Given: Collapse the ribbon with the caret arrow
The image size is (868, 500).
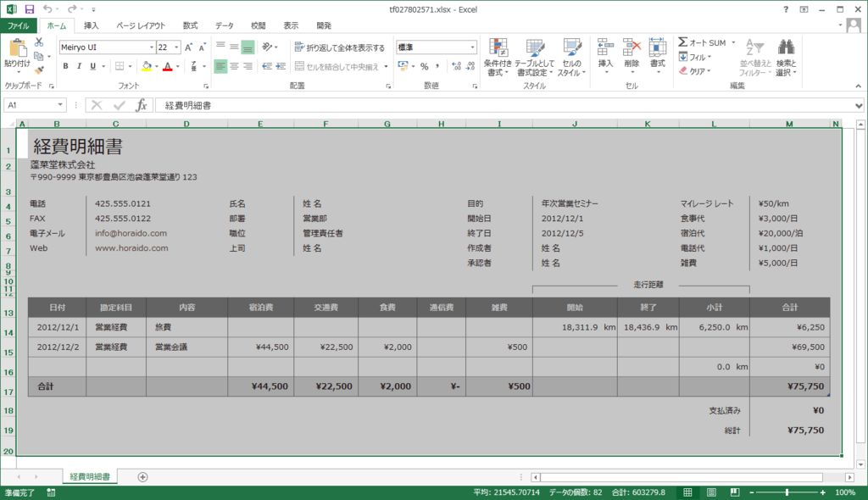Looking at the screenshot, I should pyautogui.click(x=858, y=86).
